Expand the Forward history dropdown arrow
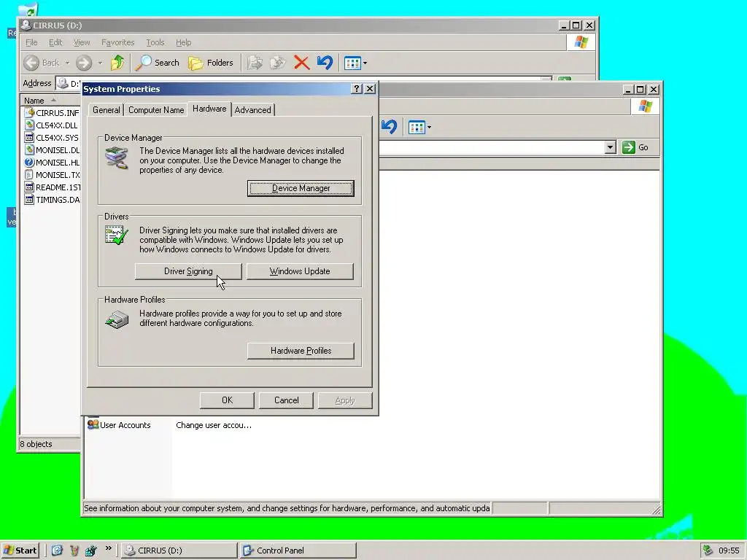This screenshot has height=560, width=747. (x=100, y=63)
